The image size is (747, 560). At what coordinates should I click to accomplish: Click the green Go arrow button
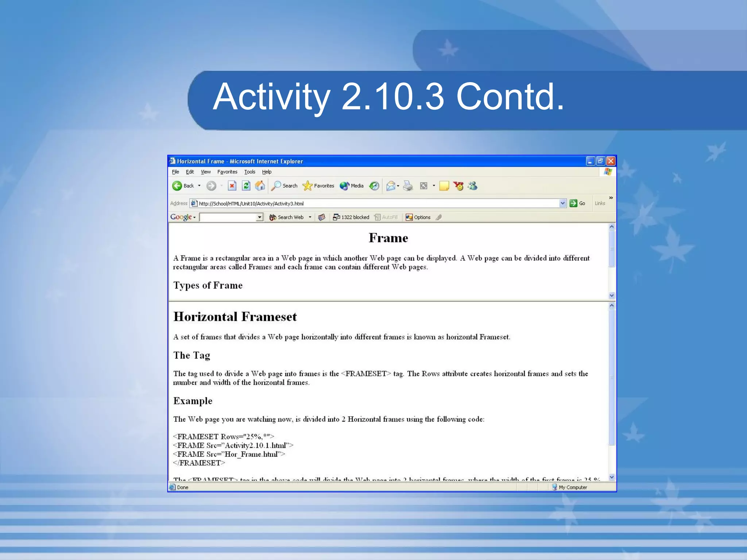(x=573, y=203)
